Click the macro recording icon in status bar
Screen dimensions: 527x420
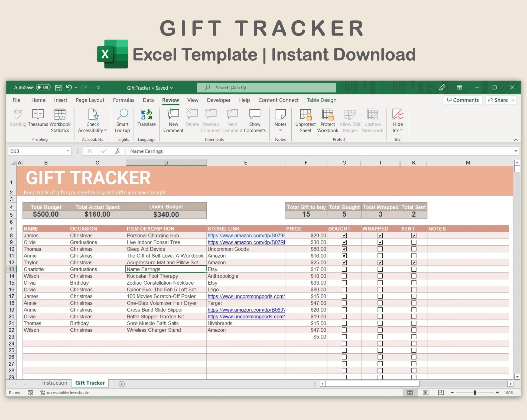pyautogui.click(x=30, y=393)
